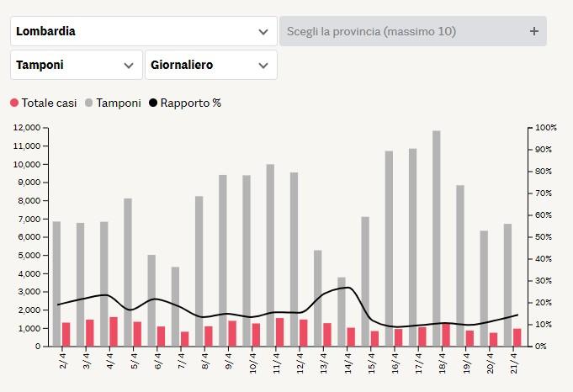Click the black Rapporto % legend dot
This screenshot has width=573, height=392.
click(x=153, y=103)
